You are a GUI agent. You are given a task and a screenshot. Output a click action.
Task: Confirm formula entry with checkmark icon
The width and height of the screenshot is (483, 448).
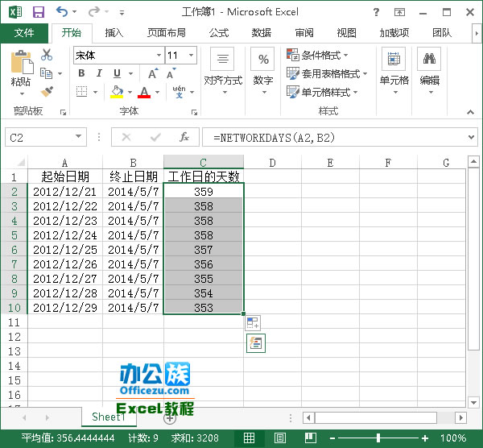[155, 137]
